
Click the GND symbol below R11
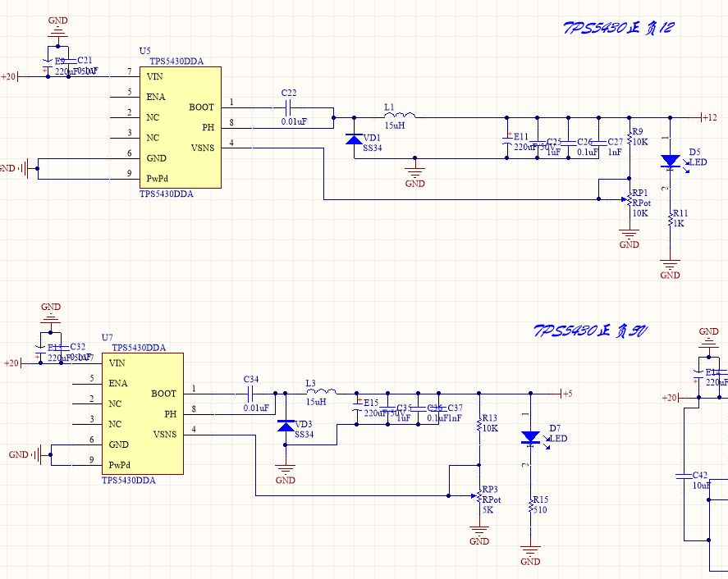[670, 269]
